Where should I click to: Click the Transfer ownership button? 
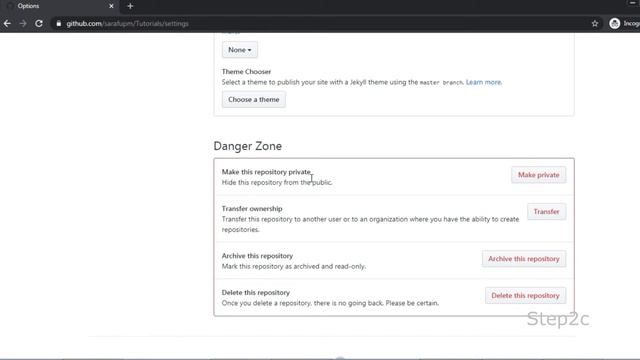(x=546, y=211)
